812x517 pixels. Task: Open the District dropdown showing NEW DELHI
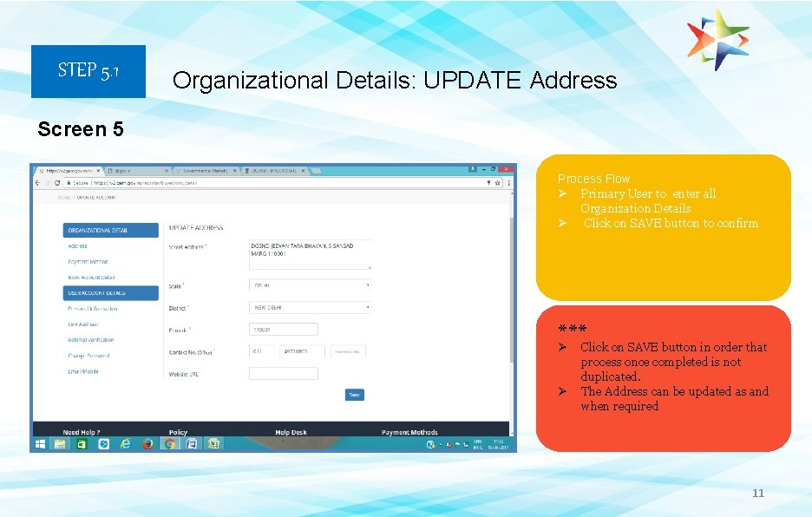(310, 308)
